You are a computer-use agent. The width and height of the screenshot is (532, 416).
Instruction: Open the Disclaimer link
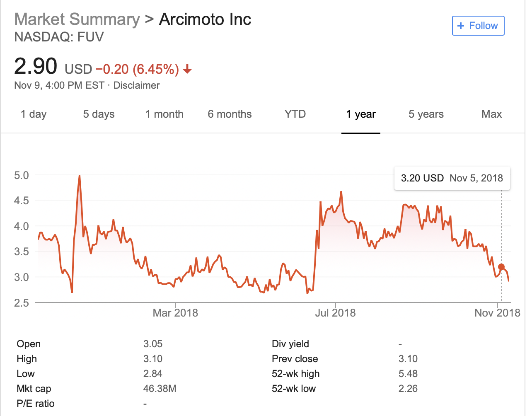(x=136, y=85)
